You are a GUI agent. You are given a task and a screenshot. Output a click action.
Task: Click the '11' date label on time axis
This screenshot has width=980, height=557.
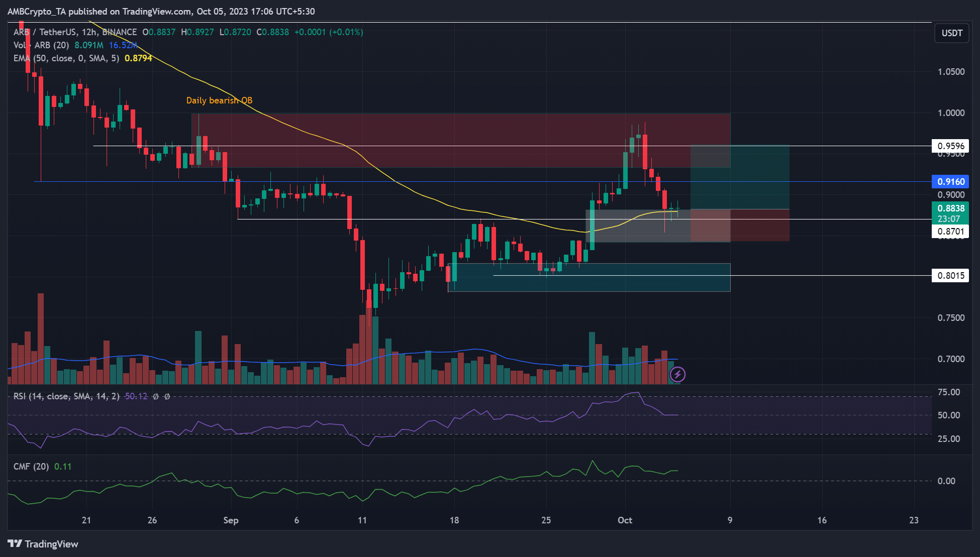(362, 520)
